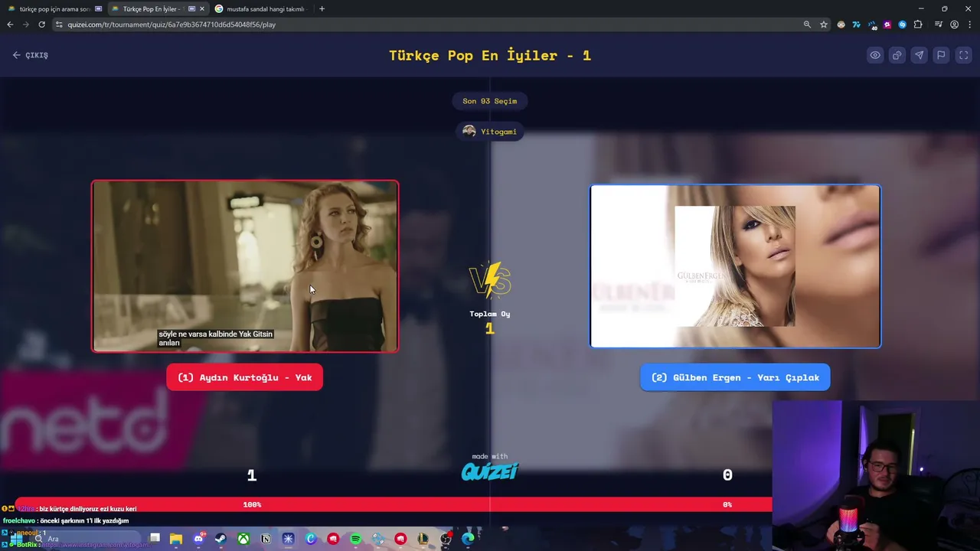980x551 pixels.
Task: Click the Task View taskbar icon
Action: click(x=154, y=539)
